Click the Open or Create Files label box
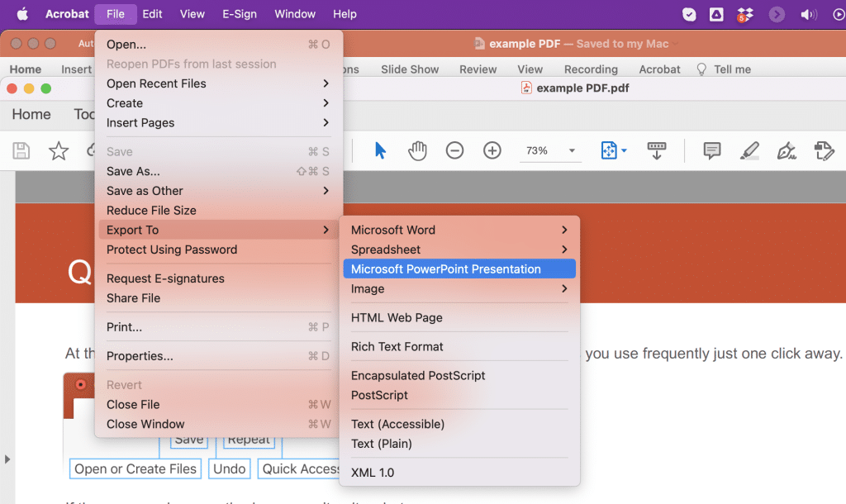The width and height of the screenshot is (846, 504). (135, 469)
